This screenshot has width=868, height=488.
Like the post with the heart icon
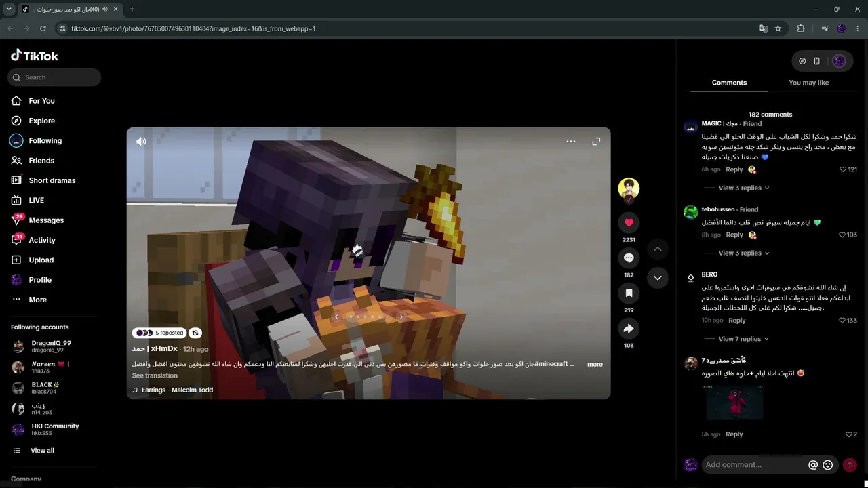pyautogui.click(x=629, y=222)
